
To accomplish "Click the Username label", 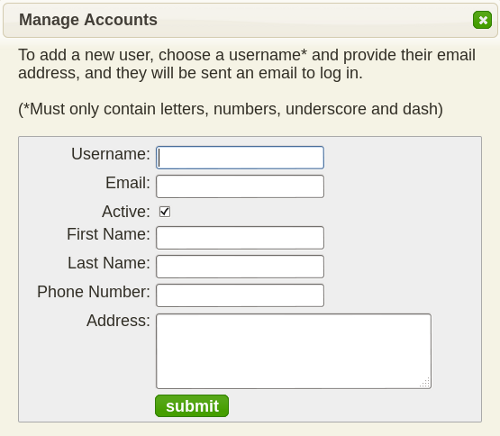I will pos(111,154).
